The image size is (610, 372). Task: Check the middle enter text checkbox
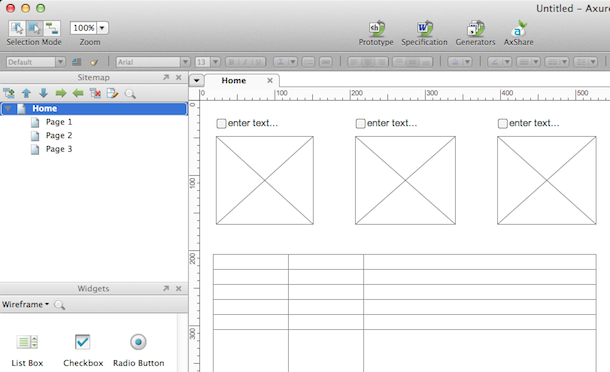[360, 123]
